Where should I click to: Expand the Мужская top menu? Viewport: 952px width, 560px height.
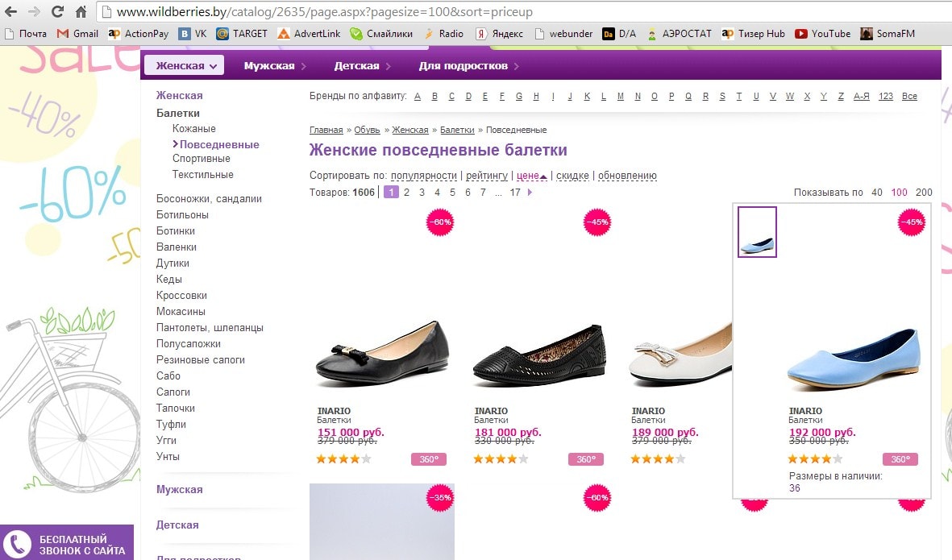tap(275, 65)
